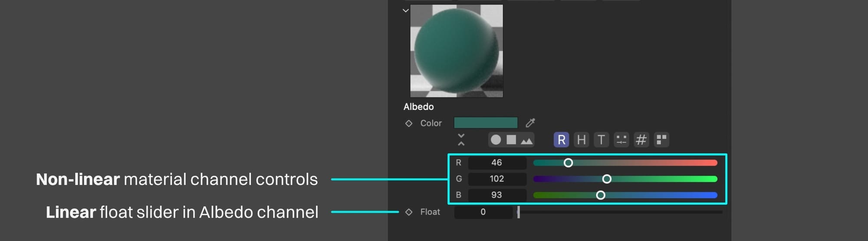
Task: Collapse the material preview with the chevron
Action: coord(405,10)
